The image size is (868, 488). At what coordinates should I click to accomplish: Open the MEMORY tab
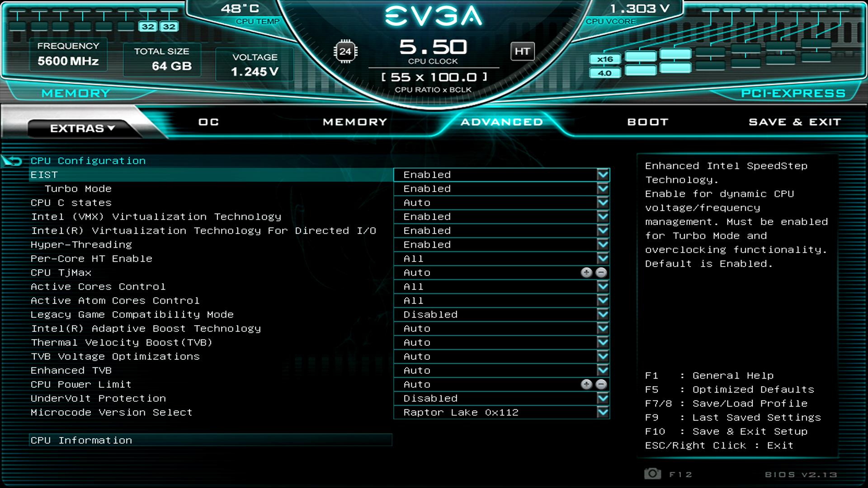click(x=354, y=122)
